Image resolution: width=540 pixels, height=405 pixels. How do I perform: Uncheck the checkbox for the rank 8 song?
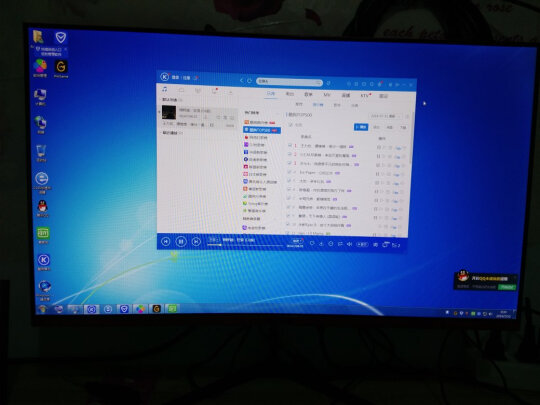coord(289,207)
